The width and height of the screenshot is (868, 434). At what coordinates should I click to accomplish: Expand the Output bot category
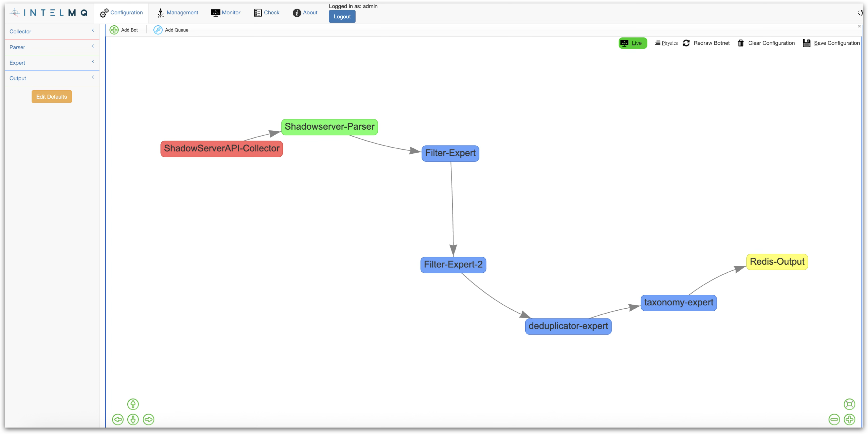pos(52,78)
